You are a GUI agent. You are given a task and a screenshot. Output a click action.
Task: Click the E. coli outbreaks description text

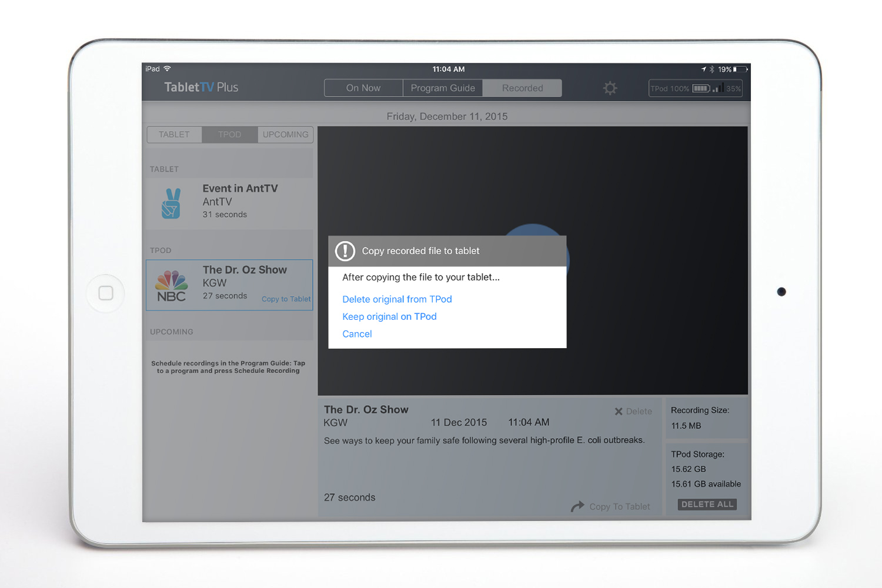484,440
